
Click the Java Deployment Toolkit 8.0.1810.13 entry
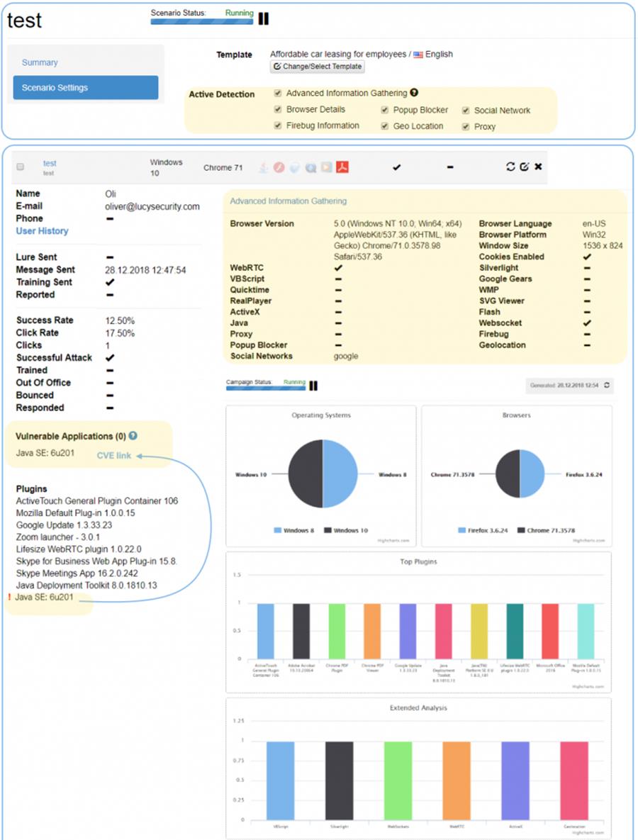click(x=86, y=586)
